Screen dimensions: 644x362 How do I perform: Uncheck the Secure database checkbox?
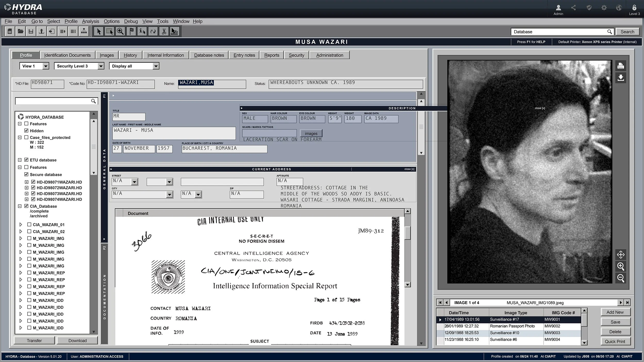[26, 174]
